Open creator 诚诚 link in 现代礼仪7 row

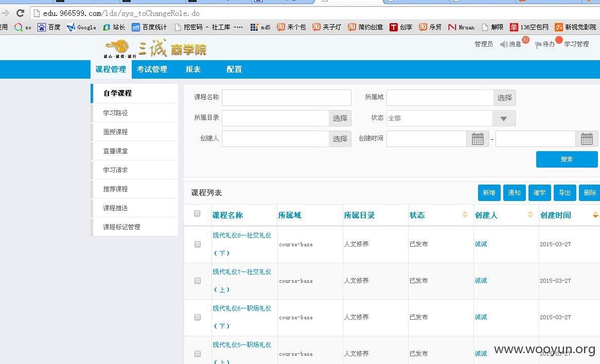[481, 281]
